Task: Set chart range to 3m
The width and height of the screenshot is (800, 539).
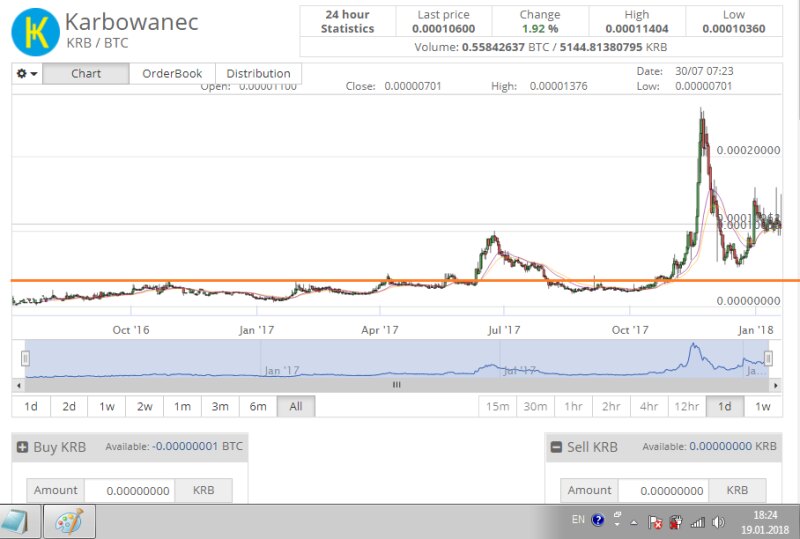Action: [x=220, y=406]
